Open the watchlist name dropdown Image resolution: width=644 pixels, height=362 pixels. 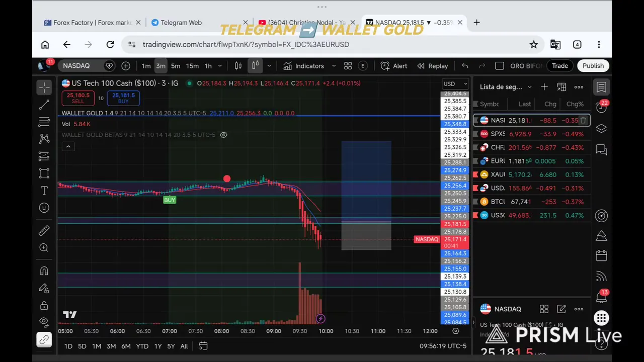point(506,87)
